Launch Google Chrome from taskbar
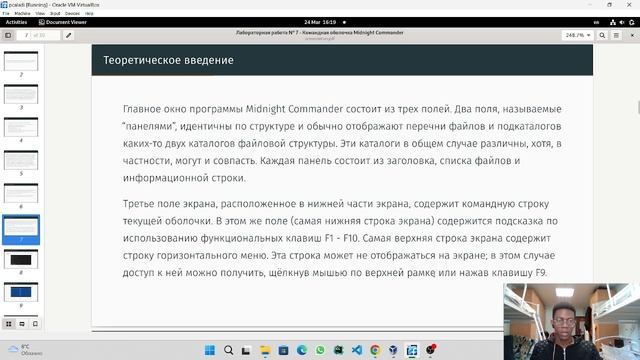The image size is (640, 360). click(375, 350)
